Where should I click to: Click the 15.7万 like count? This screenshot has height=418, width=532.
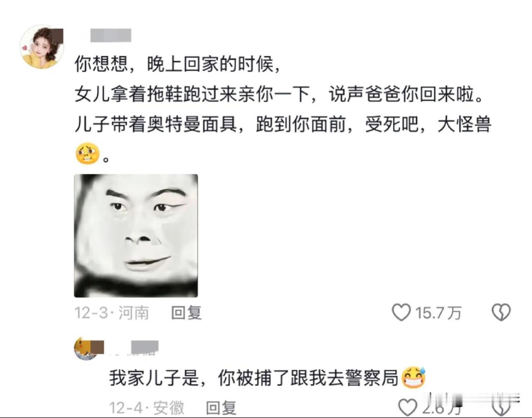tap(438, 313)
